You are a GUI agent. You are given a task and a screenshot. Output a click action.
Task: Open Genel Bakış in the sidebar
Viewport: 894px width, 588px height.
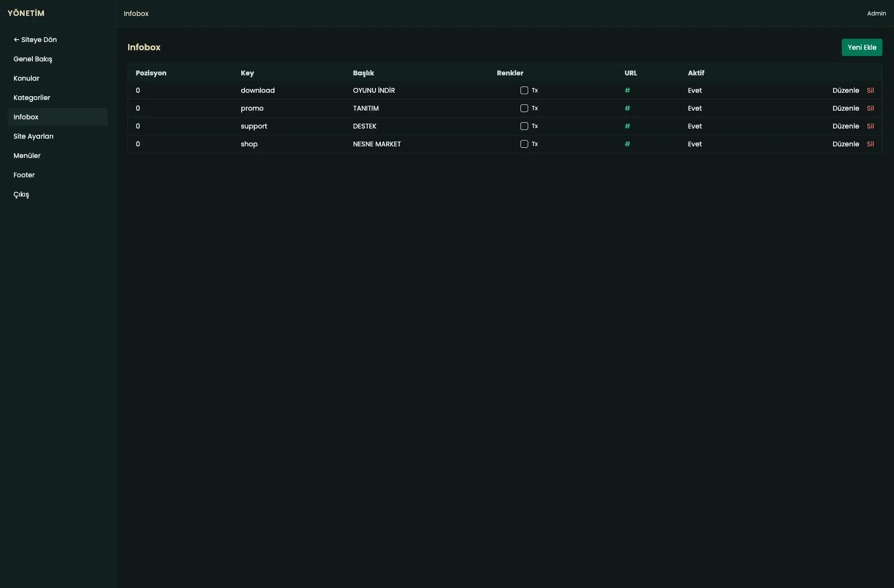(x=33, y=59)
